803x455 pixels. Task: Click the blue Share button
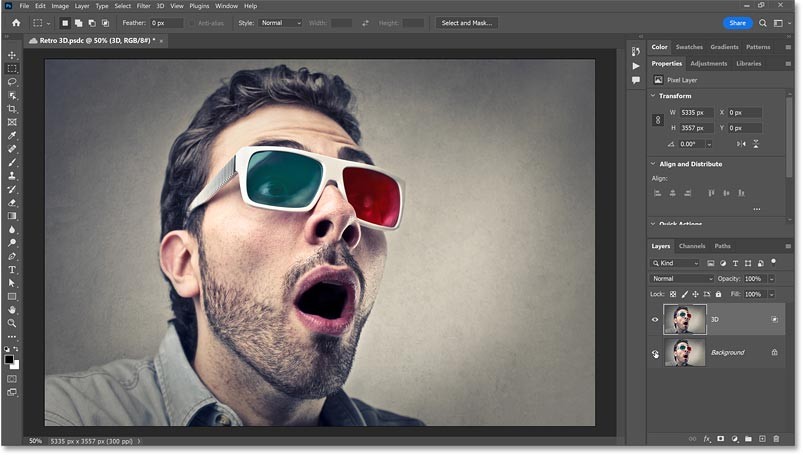[737, 22]
